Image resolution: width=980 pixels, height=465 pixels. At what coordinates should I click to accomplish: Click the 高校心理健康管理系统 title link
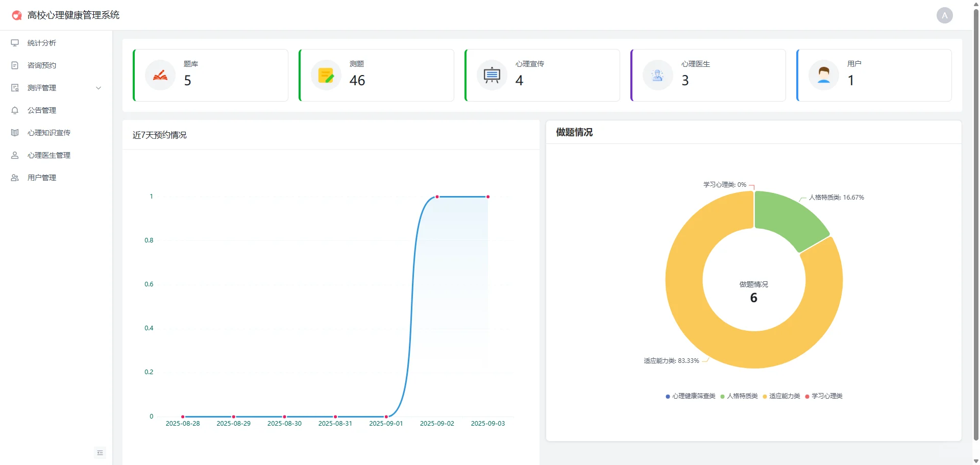pos(74,15)
